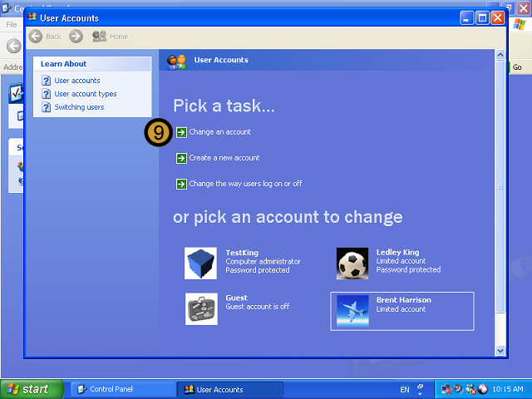Switch to Control Panel taskbar button
Screen dimensions: 532x399
(x=123, y=389)
